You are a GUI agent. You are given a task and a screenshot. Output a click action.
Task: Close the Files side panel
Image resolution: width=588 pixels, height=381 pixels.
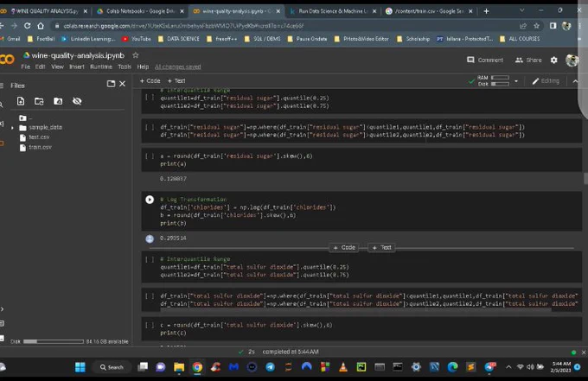tap(122, 84)
